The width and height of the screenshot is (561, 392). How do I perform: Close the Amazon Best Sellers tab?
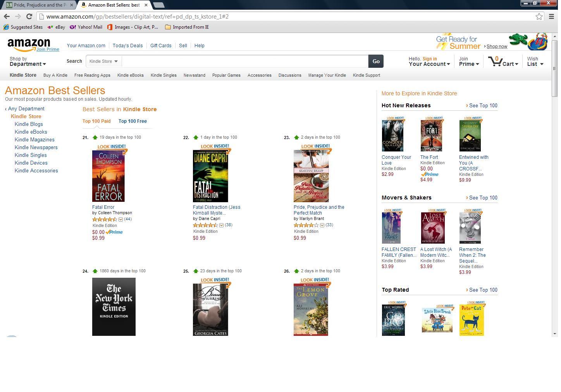coord(146,5)
